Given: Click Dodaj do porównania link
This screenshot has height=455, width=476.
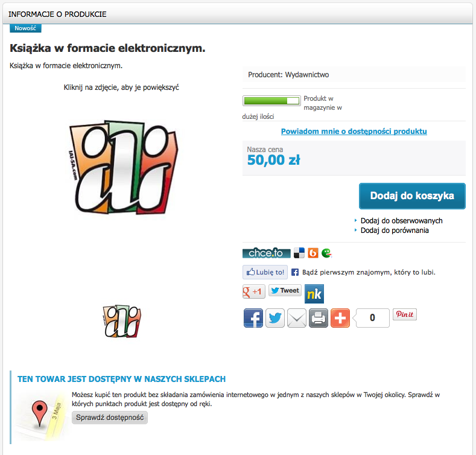Looking at the screenshot, I should click(x=395, y=231).
